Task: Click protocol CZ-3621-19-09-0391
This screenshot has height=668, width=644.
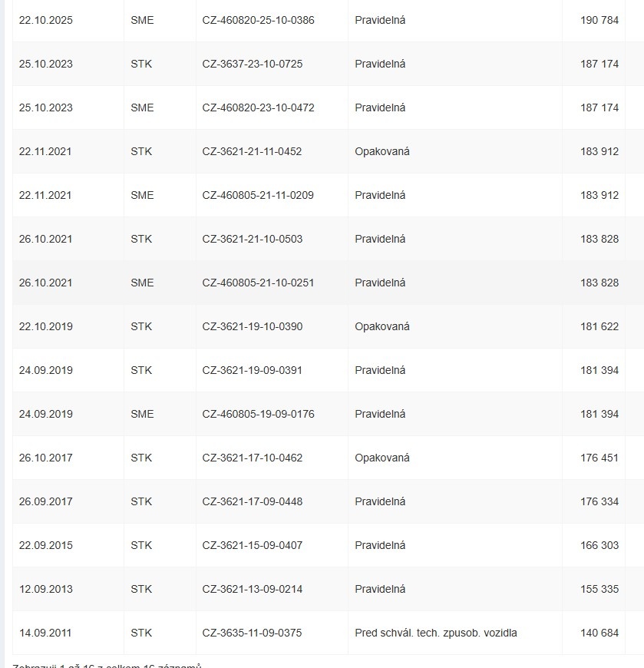Action: coord(253,370)
